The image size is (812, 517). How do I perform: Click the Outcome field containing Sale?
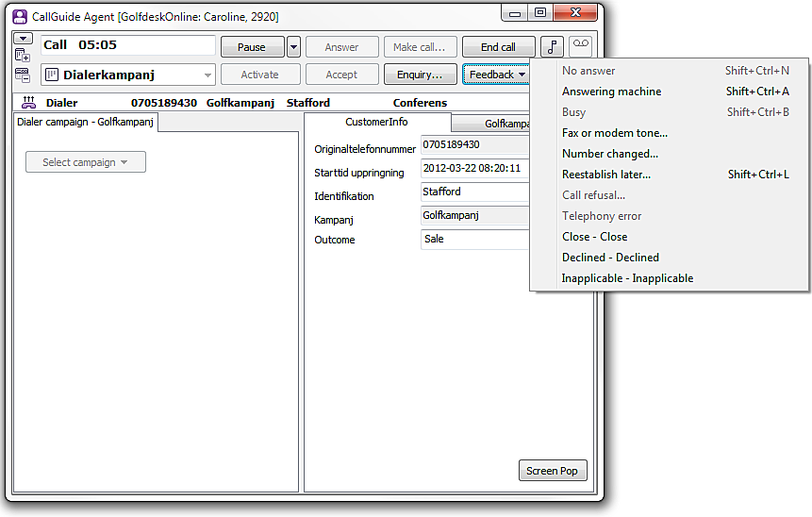[x=475, y=240]
